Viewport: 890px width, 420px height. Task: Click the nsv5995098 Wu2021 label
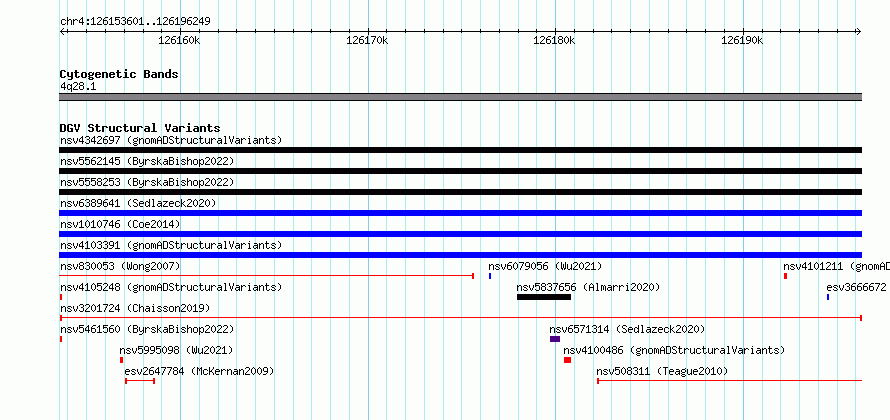pos(176,350)
